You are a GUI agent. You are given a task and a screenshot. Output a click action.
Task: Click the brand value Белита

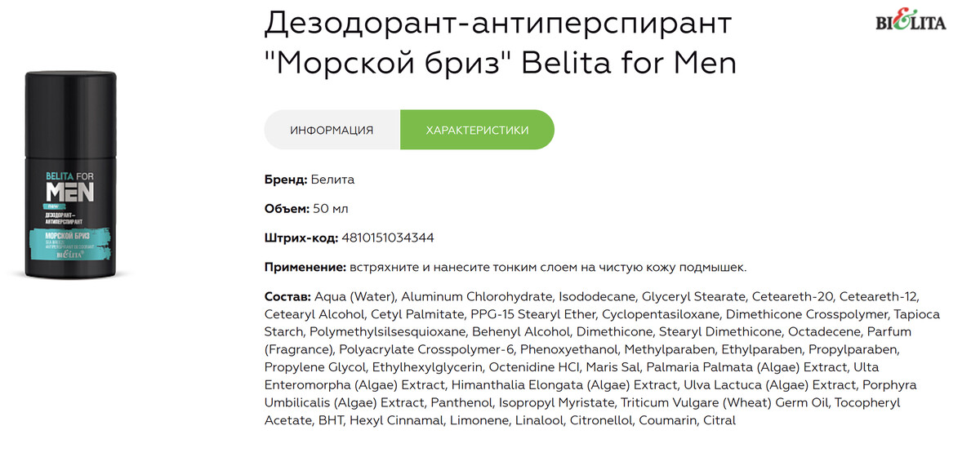point(333,180)
